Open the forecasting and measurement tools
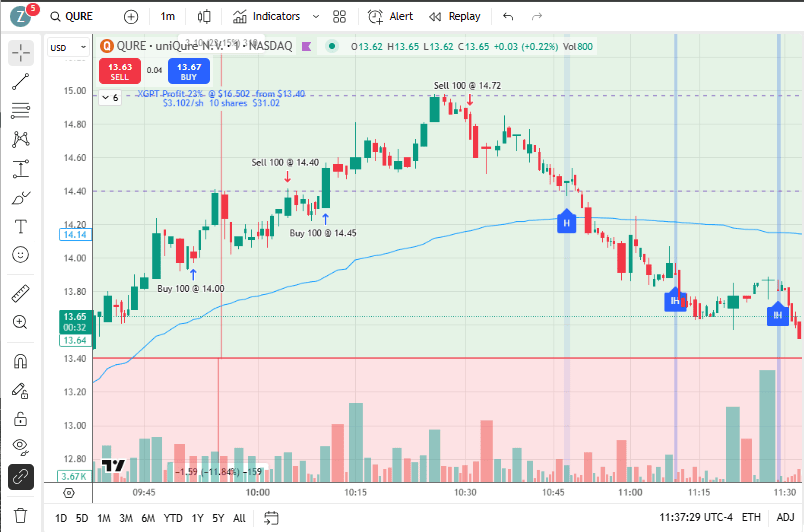 (21, 169)
